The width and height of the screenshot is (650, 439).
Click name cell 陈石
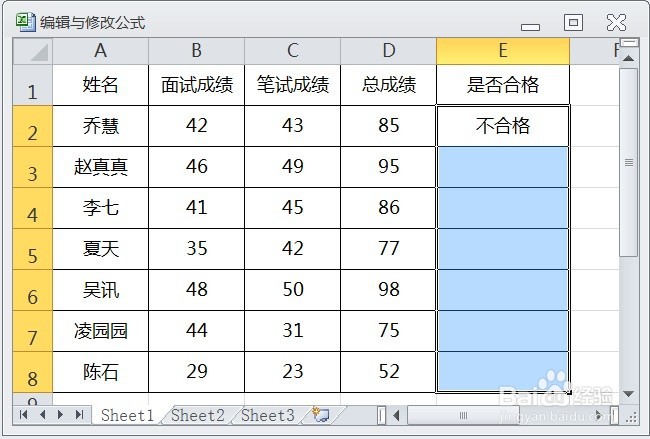(100, 372)
